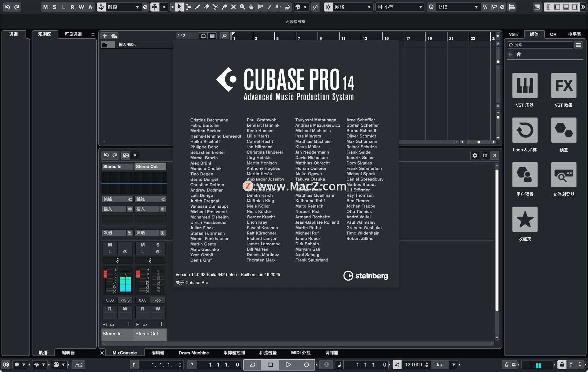Open the Drum Machine tab

click(194, 353)
